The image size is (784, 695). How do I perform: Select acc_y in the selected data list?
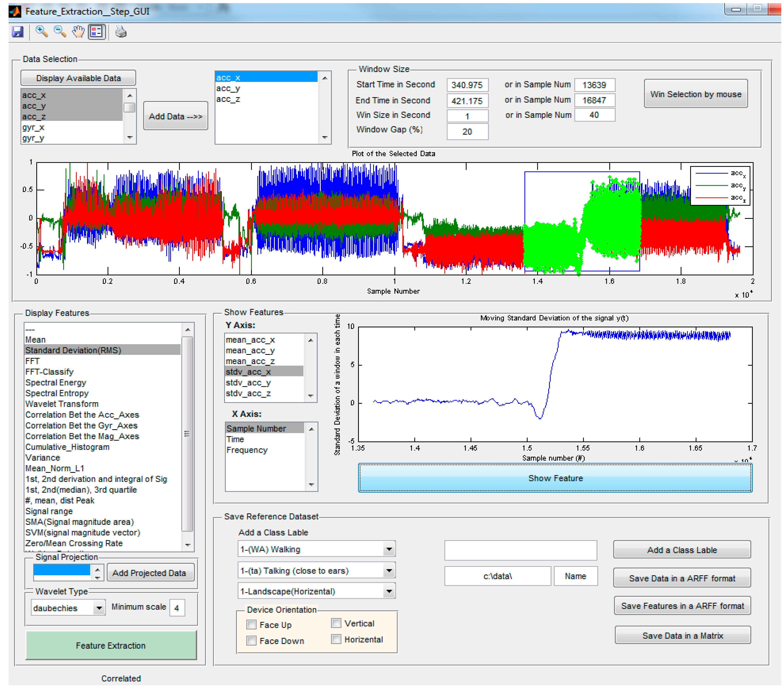[x=266, y=88]
